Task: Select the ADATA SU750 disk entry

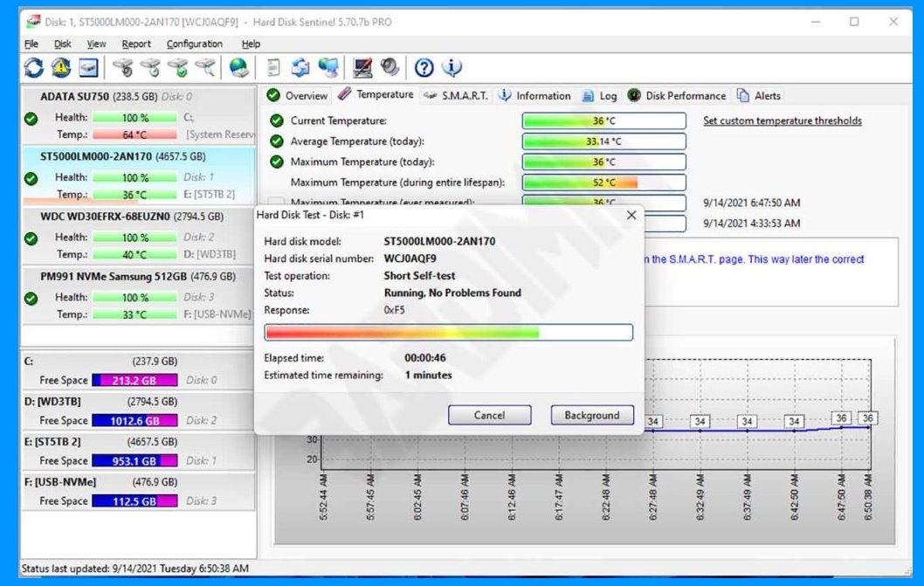Action: [x=139, y=115]
